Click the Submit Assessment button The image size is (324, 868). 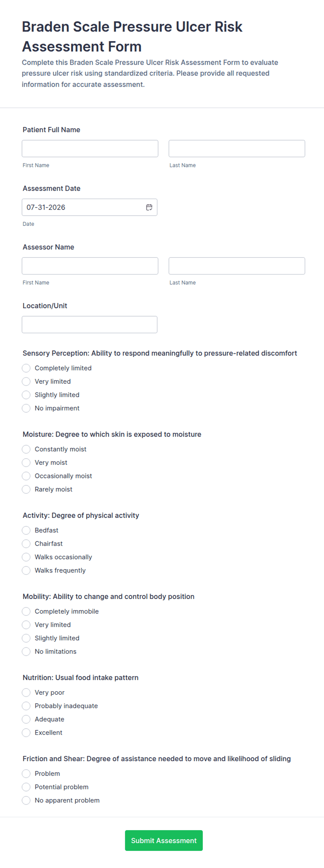[164, 840]
